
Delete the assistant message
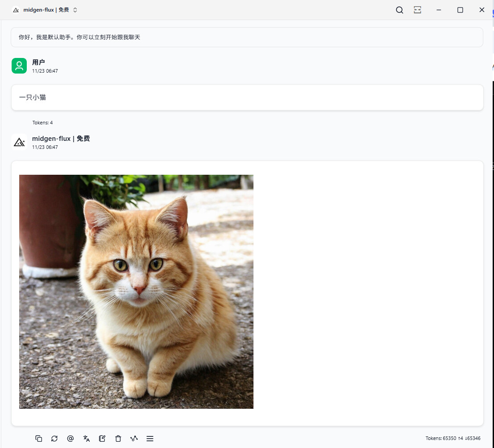tap(118, 439)
